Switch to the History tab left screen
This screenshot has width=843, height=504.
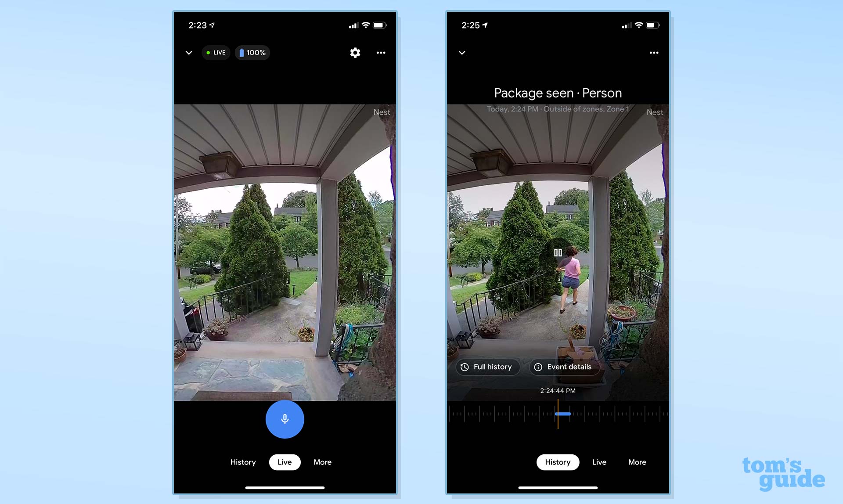(x=243, y=462)
